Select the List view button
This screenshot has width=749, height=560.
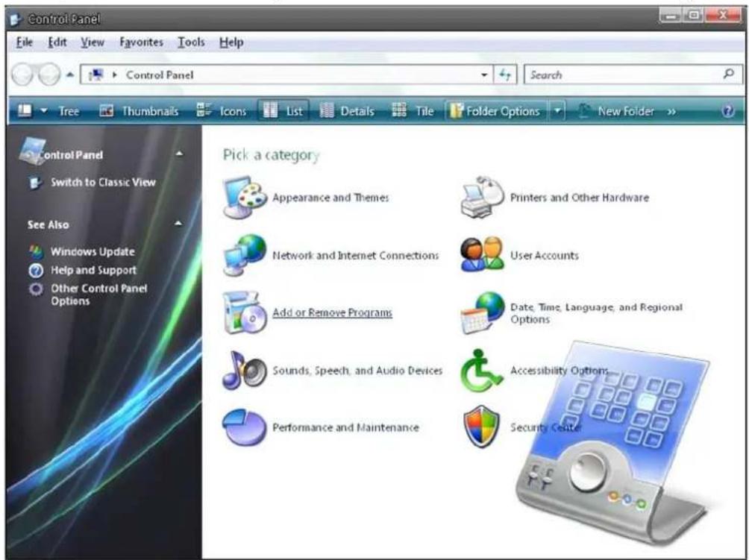click(283, 111)
